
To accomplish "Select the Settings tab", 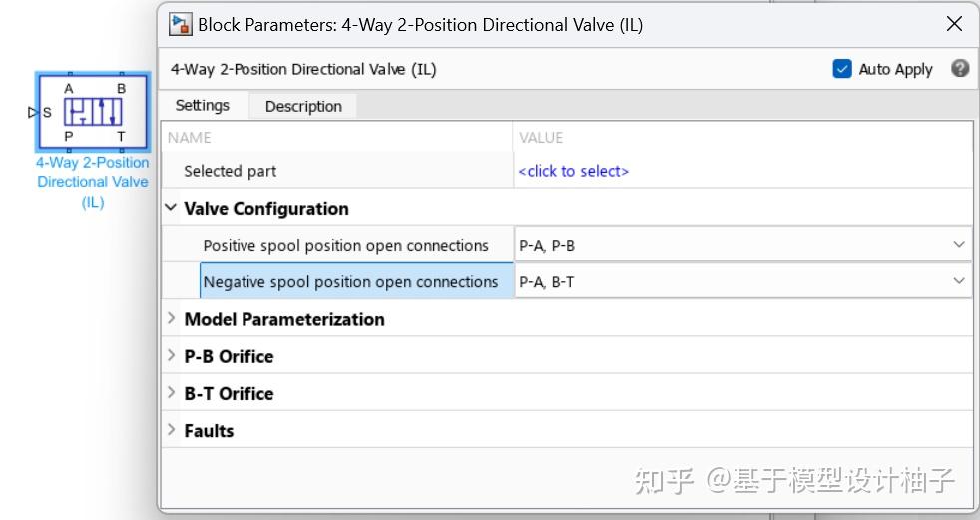I will pyautogui.click(x=202, y=105).
